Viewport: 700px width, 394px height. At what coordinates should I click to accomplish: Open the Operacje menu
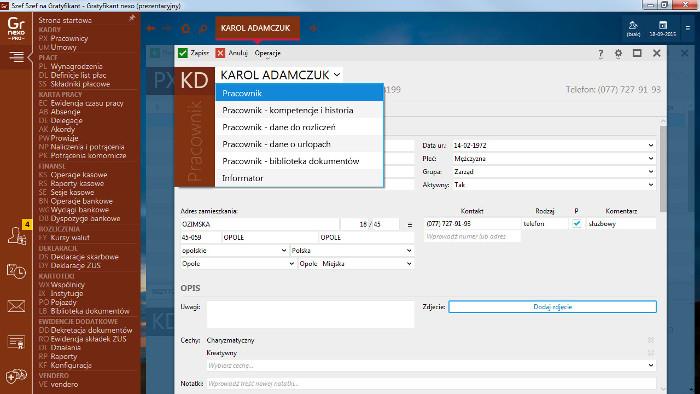pyautogui.click(x=267, y=53)
